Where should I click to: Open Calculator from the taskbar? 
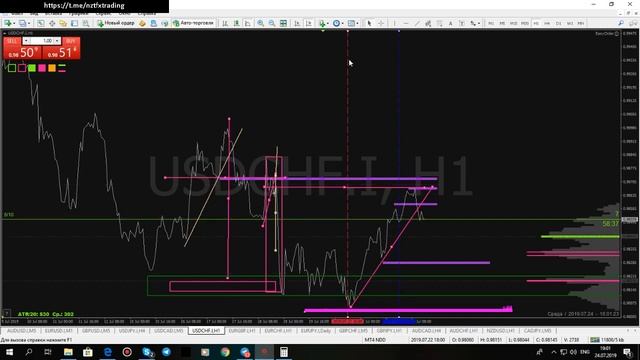(x=284, y=352)
